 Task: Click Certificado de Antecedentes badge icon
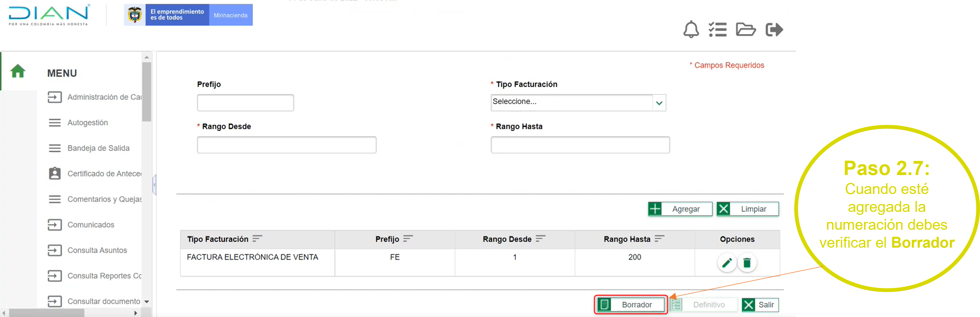pyautogui.click(x=55, y=173)
